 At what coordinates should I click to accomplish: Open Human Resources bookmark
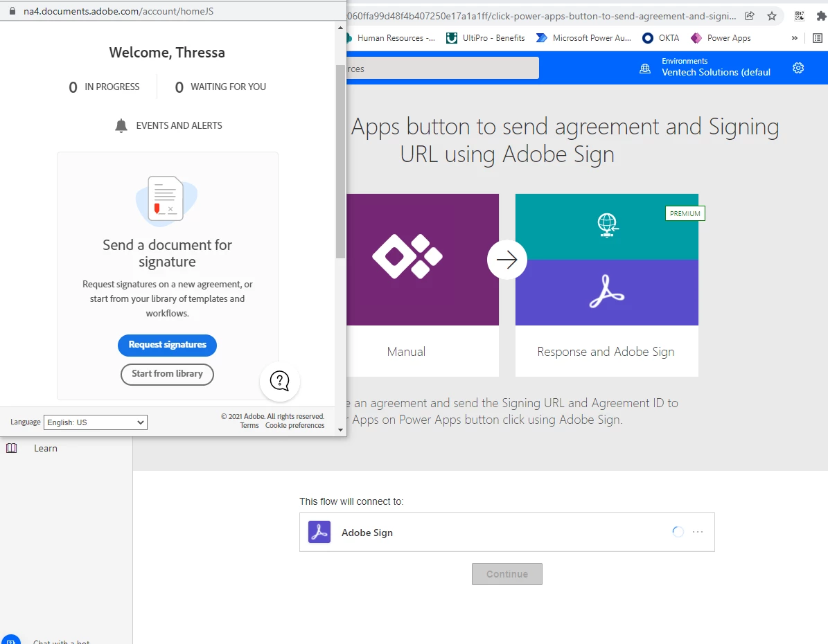pos(391,38)
